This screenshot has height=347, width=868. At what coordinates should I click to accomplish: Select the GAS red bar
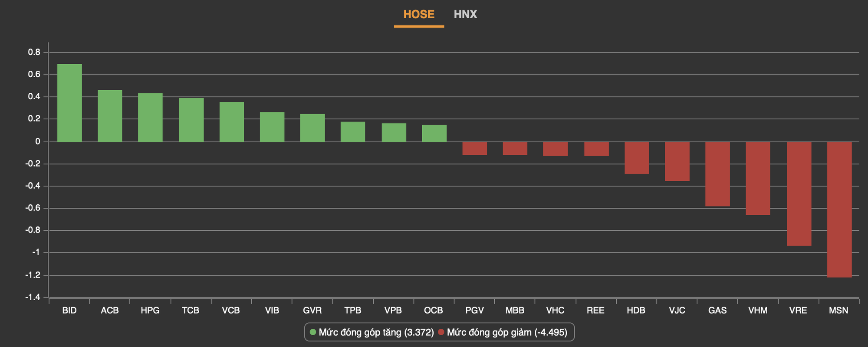coord(717,174)
